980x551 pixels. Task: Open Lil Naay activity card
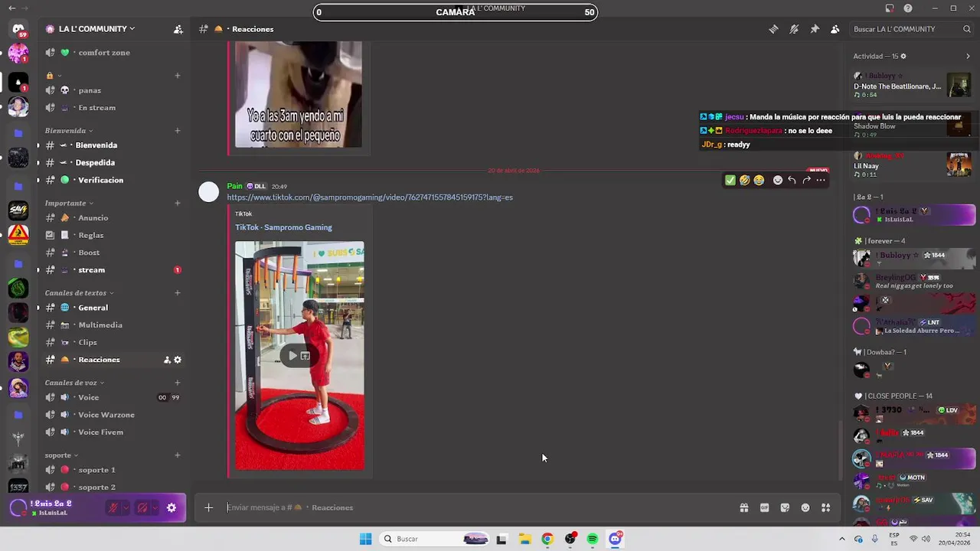[x=913, y=165]
